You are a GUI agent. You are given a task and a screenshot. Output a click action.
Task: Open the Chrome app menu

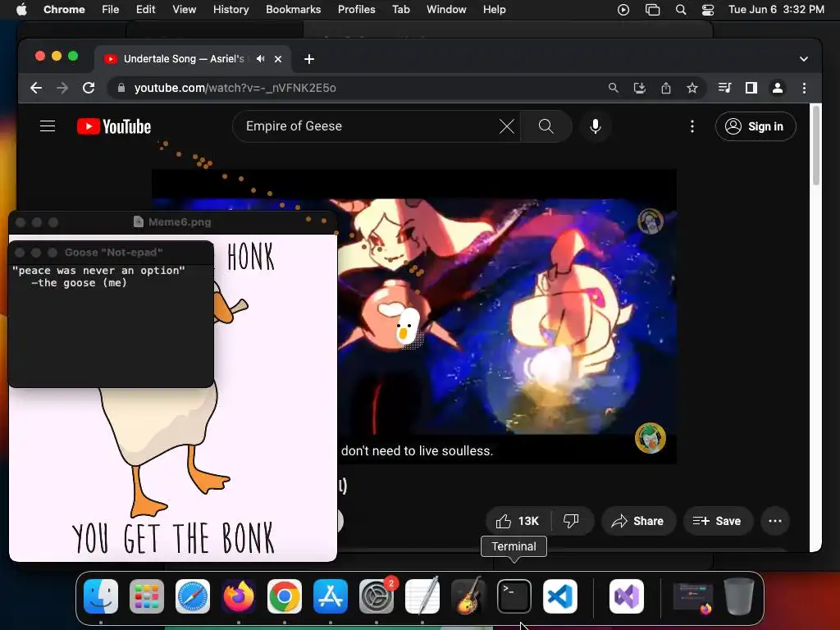(x=64, y=10)
